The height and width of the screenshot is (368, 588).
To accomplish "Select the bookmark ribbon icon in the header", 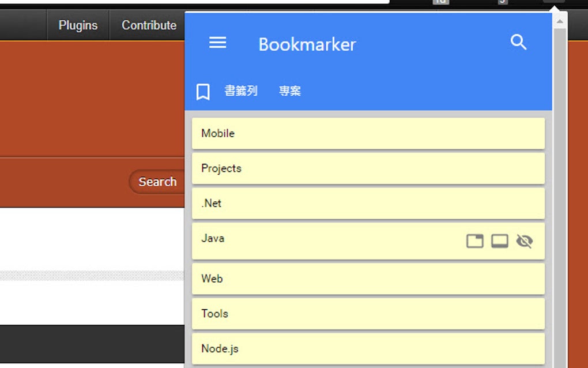I will click(203, 91).
